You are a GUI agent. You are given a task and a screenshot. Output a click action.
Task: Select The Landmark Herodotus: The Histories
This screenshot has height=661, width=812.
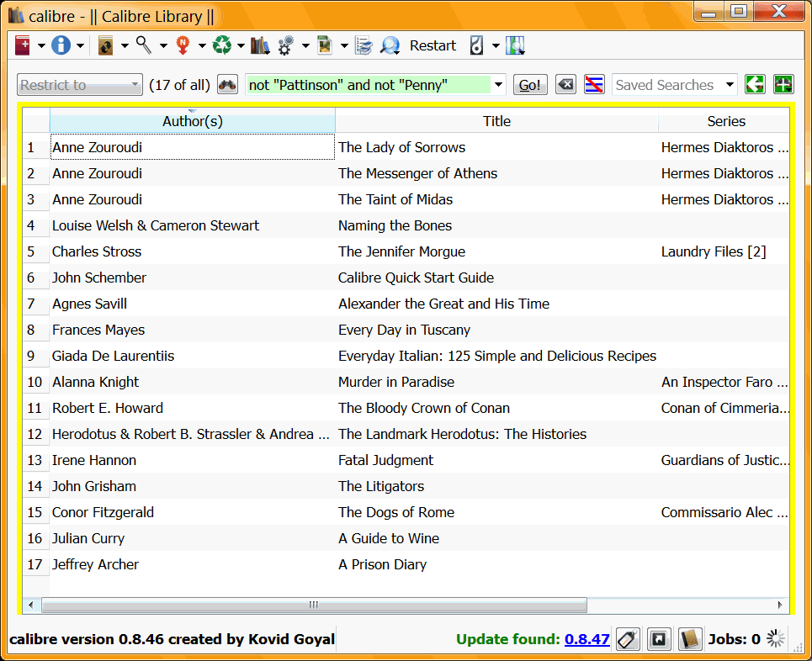462,434
